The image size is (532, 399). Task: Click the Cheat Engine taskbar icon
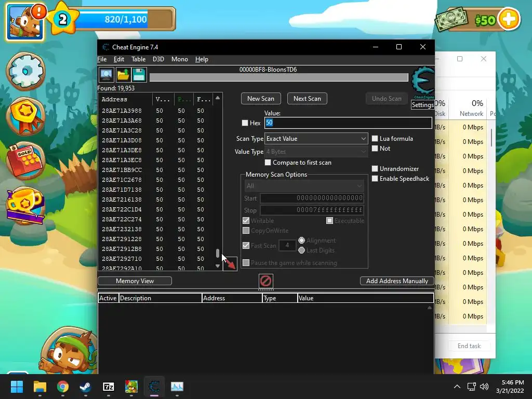[x=154, y=387]
